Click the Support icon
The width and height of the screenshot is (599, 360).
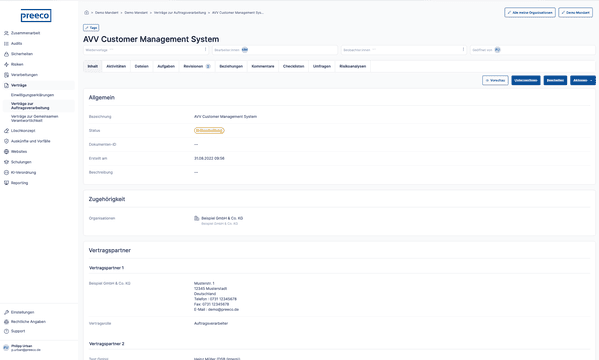click(x=6, y=331)
